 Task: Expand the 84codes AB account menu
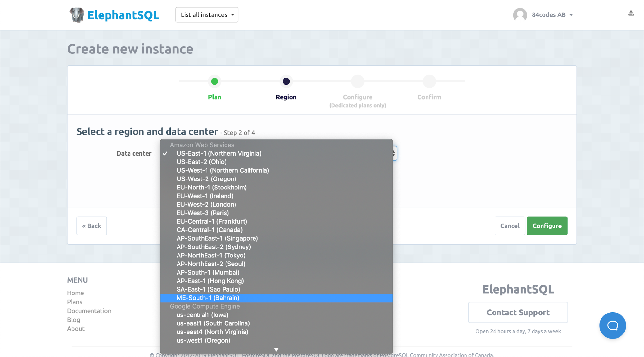552,15
